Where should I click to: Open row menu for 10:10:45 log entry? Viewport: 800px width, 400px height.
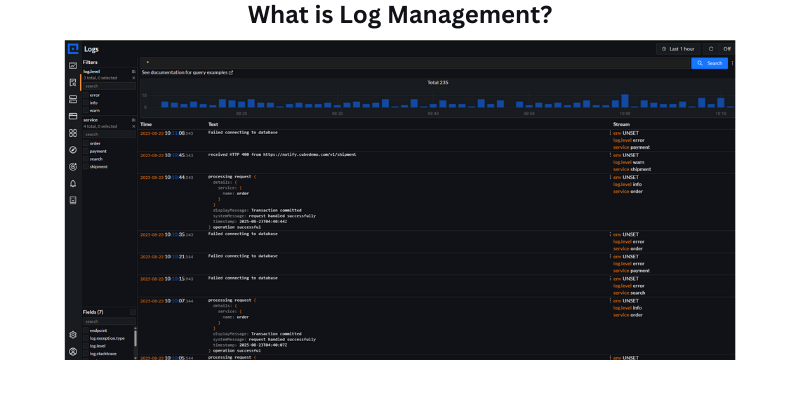[610, 155]
